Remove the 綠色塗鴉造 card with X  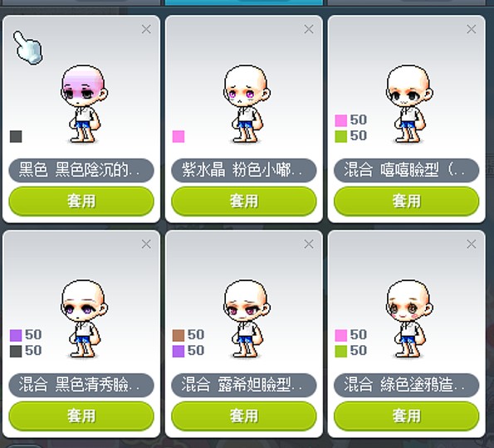point(472,244)
